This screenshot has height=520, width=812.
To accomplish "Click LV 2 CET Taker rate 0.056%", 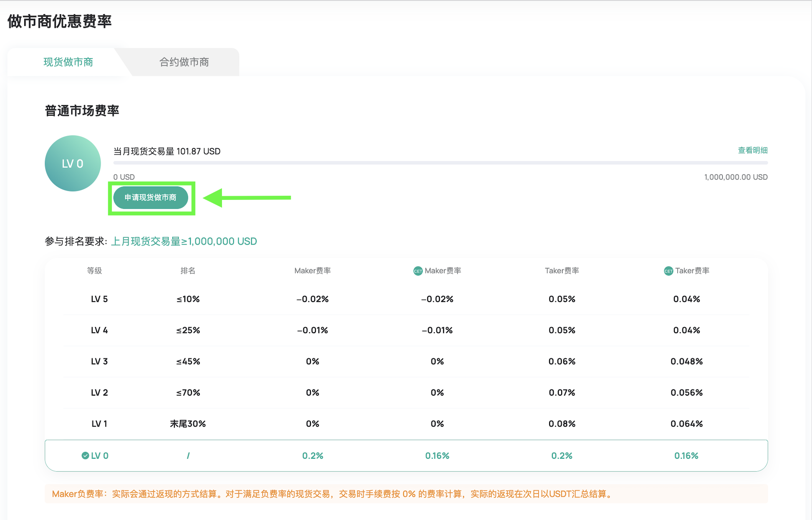I will pos(686,393).
